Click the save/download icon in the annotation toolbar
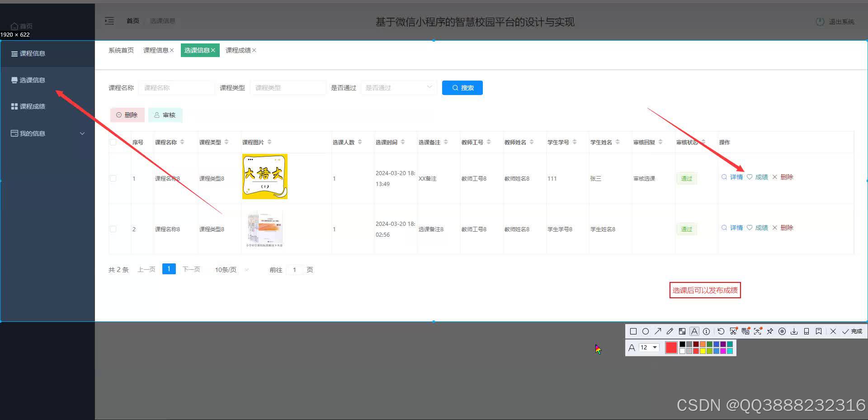The image size is (868, 420). point(794,331)
